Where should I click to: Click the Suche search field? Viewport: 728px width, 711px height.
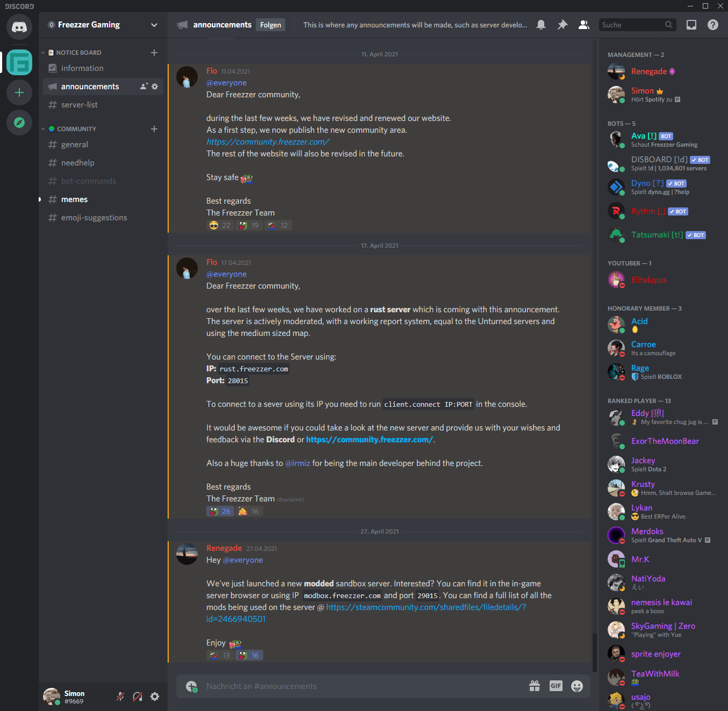(x=631, y=25)
